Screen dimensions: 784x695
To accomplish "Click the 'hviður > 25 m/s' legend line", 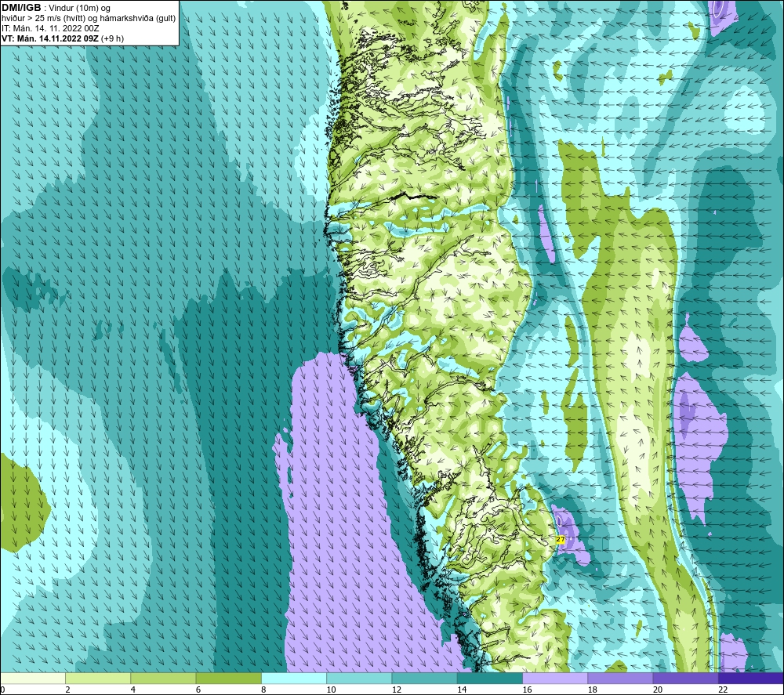I will (89, 19).
